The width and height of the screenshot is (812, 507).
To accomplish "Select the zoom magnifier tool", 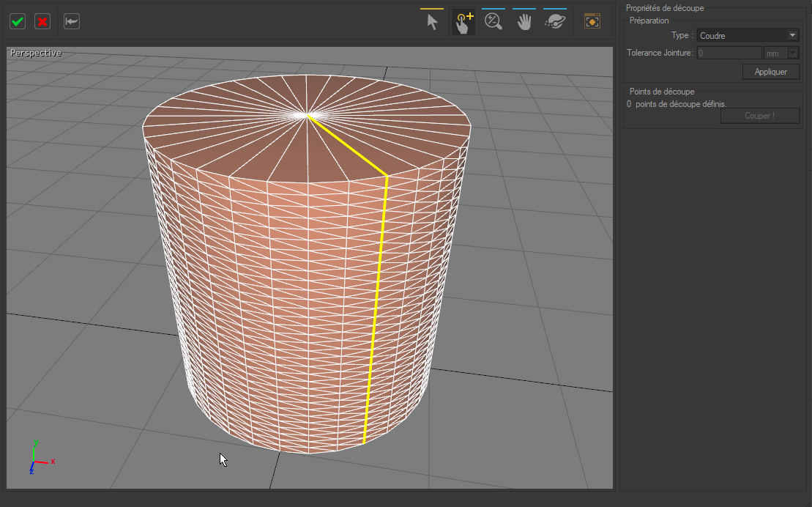I will tap(493, 22).
